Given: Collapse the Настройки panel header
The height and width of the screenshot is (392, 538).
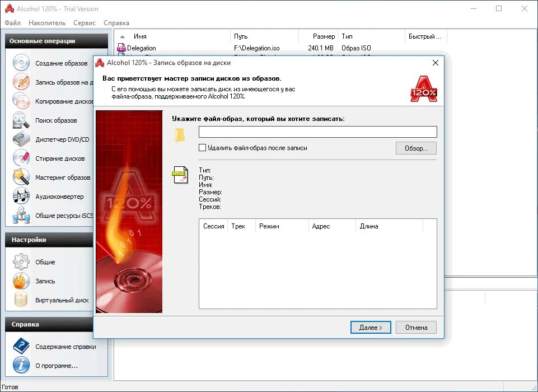Looking at the screenshot, I should click(49, 240).
